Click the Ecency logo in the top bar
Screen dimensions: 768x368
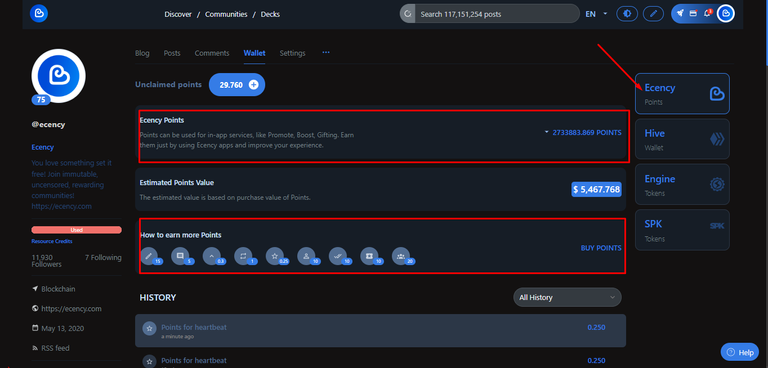[38, 14]
